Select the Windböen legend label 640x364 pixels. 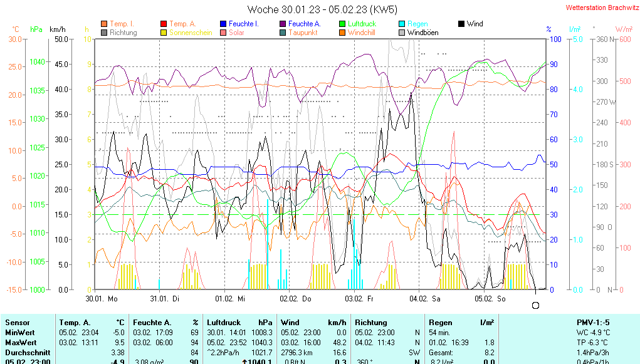coord(422,33)
